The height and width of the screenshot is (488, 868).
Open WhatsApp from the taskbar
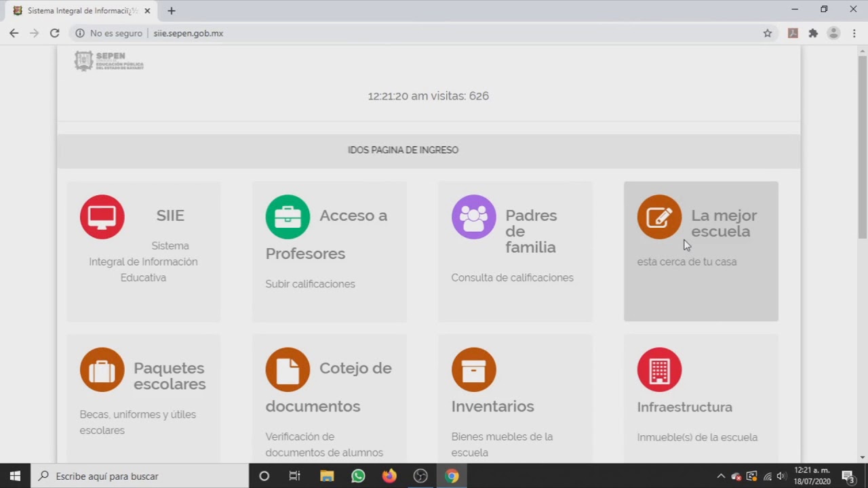tap(358, 476)
